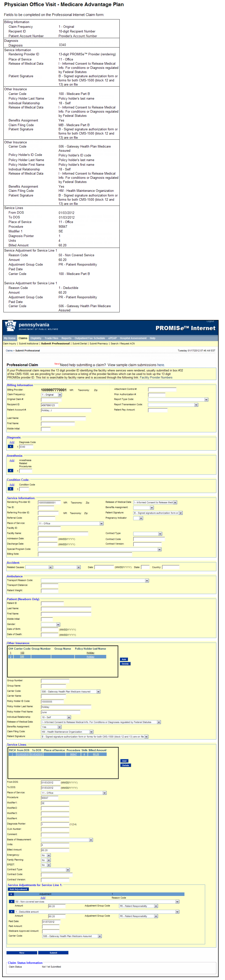Delete the 50 - Non-covered services adjustment
Screen dimensions: 225x980
(11, 901)
